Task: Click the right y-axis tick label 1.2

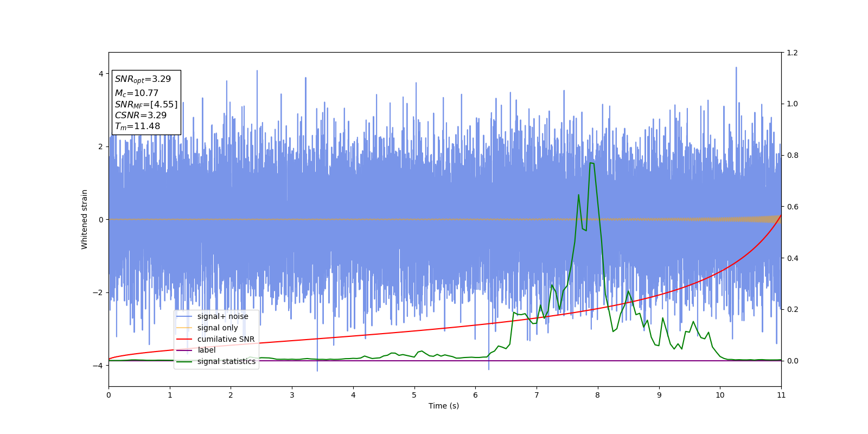Action: pos(792,53)
